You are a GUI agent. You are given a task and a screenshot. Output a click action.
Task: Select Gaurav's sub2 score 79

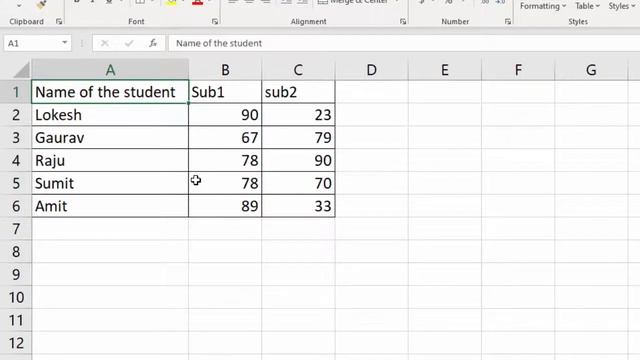point(298,138)
